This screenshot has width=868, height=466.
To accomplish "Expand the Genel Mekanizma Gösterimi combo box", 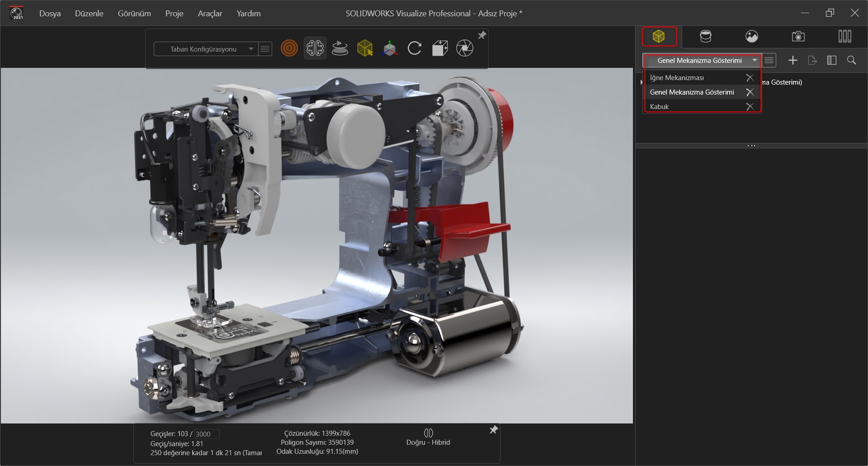I will click(x=755, y=60).
